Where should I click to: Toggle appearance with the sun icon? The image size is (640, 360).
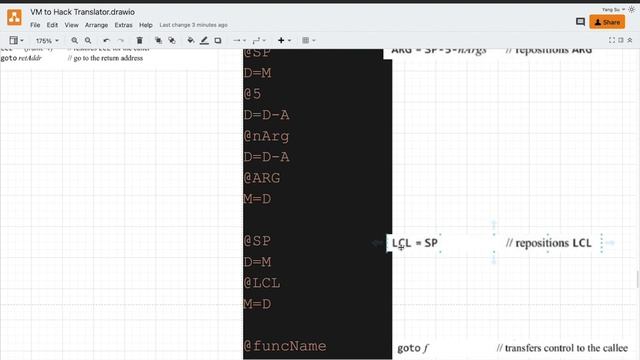click(632, 9)
